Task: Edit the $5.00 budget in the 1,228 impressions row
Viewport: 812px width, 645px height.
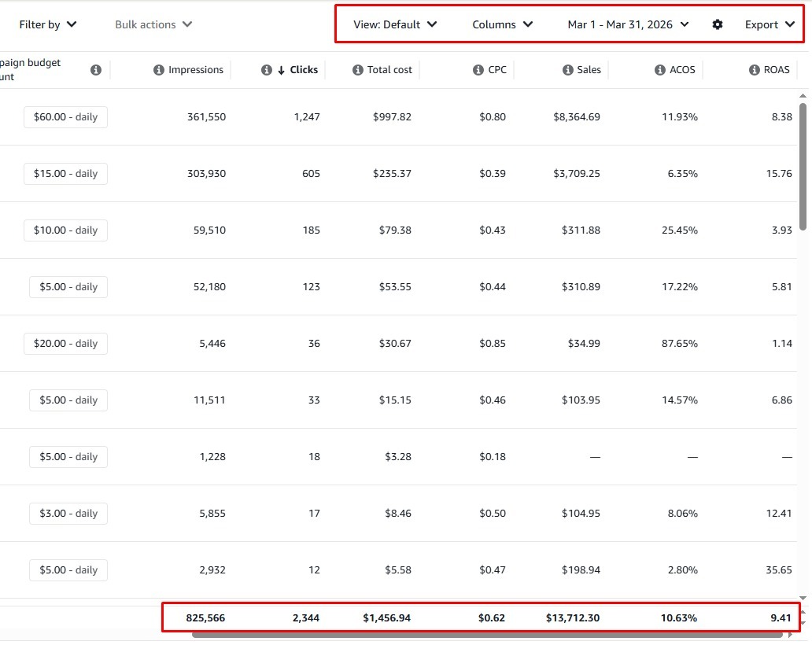Action: point(68,457)
